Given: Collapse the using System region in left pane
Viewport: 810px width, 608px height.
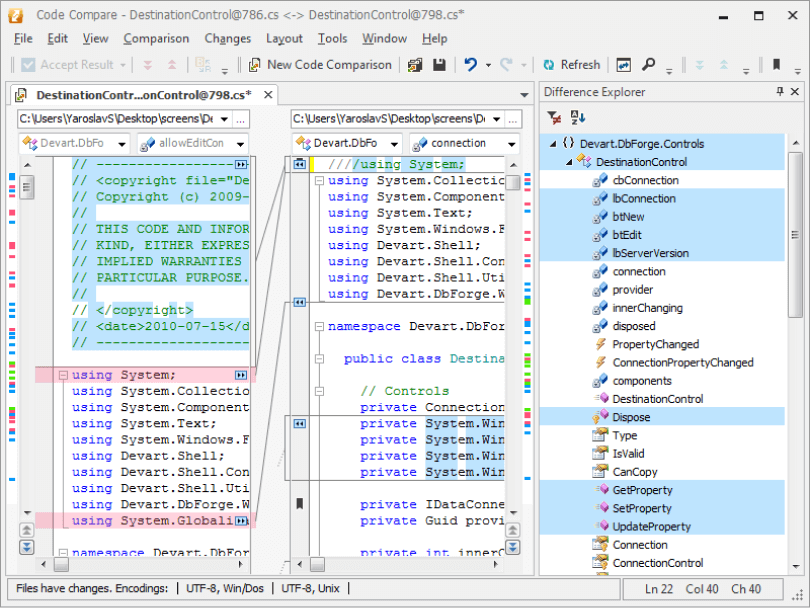Looking at the screenshot, I should click(x=63, y=375).
